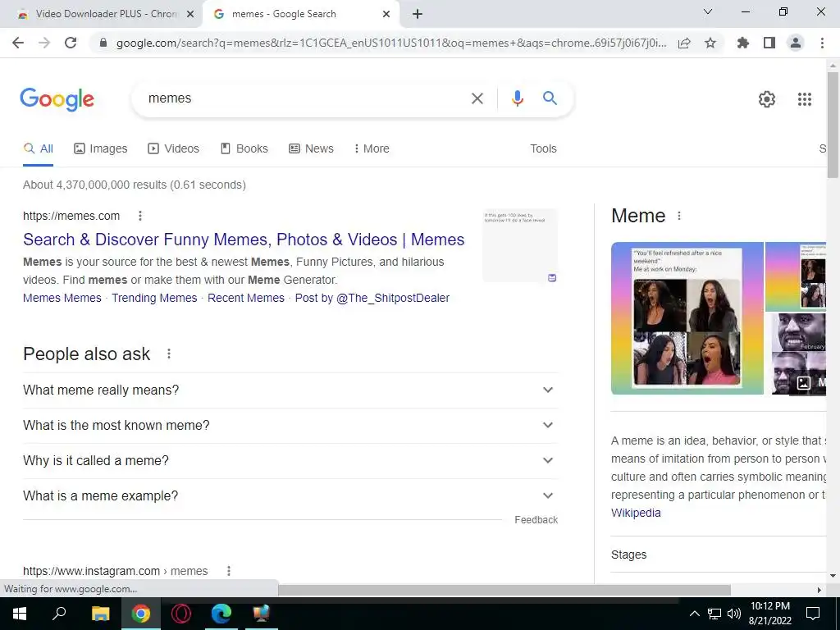The image size is (840, 630).
Task: Go back to the previous page
Action: pos(18,43)
